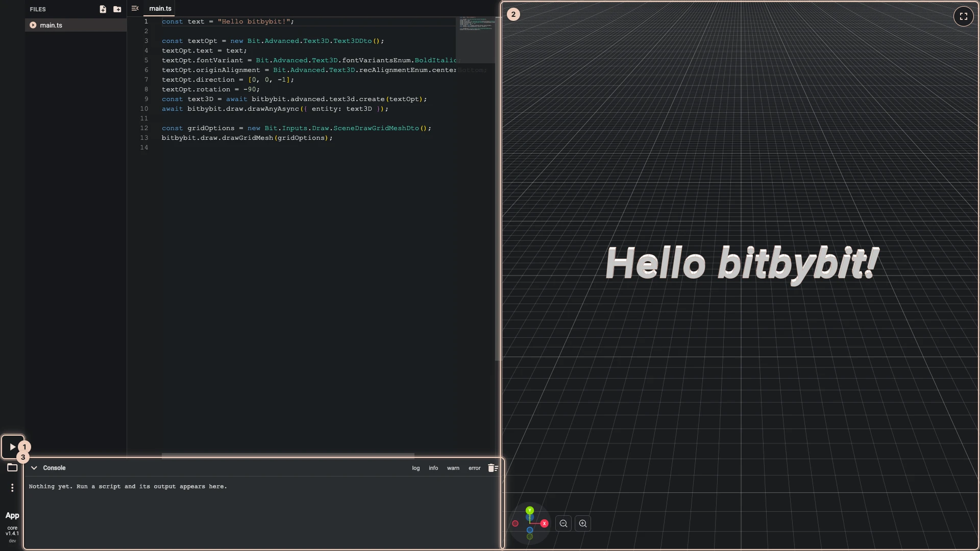Click the Console panel title
980x551 pixels.
click(54, 468)
